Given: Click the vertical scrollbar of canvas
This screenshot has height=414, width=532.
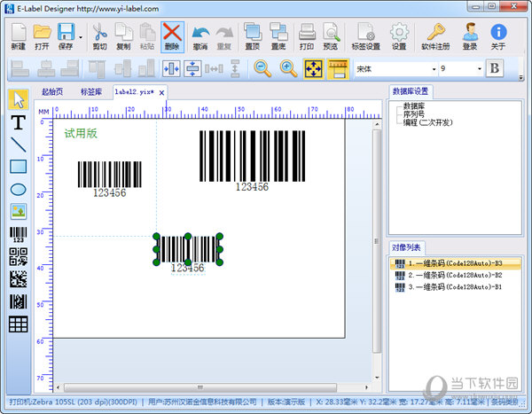Looking at the screenshot, I should [377, 241].
